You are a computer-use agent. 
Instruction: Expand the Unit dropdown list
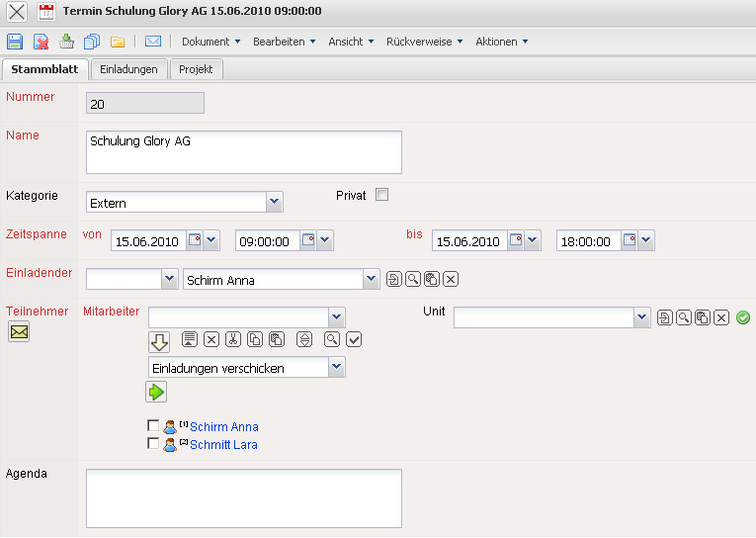(x=641, y=316)
